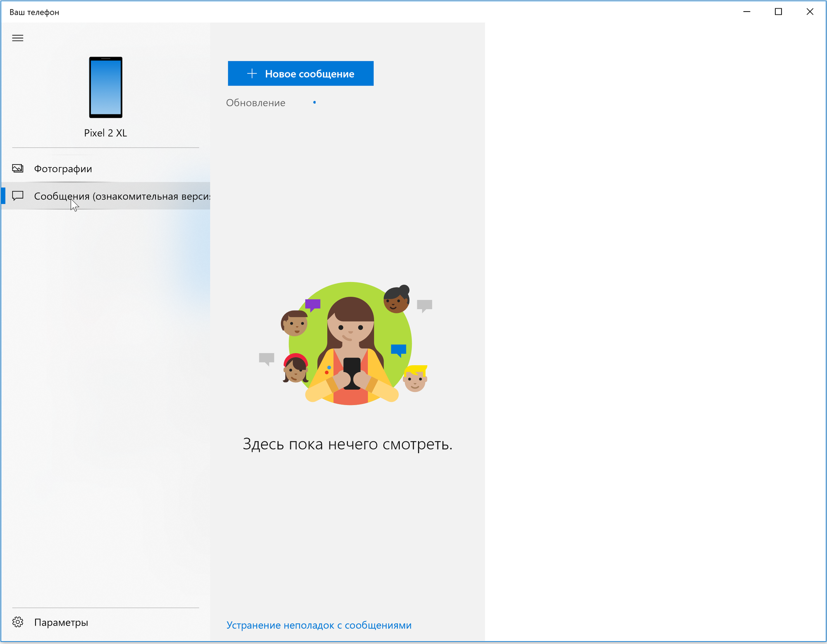Close the Ваш телефон window
The height and width of the screenshot is (644, 827).
[x=810, y=12]
